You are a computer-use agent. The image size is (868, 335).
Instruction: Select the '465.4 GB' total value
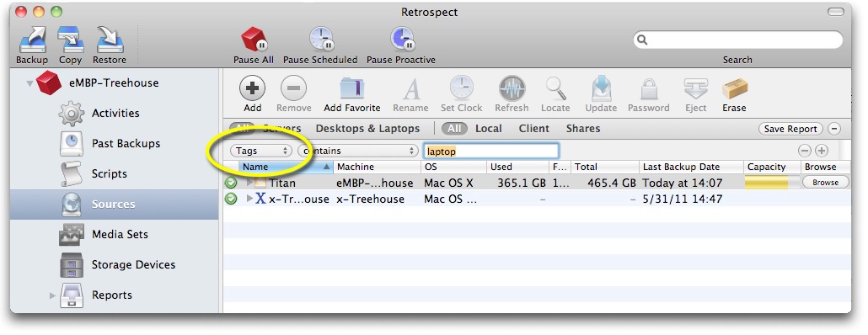[x=612, y=183]
